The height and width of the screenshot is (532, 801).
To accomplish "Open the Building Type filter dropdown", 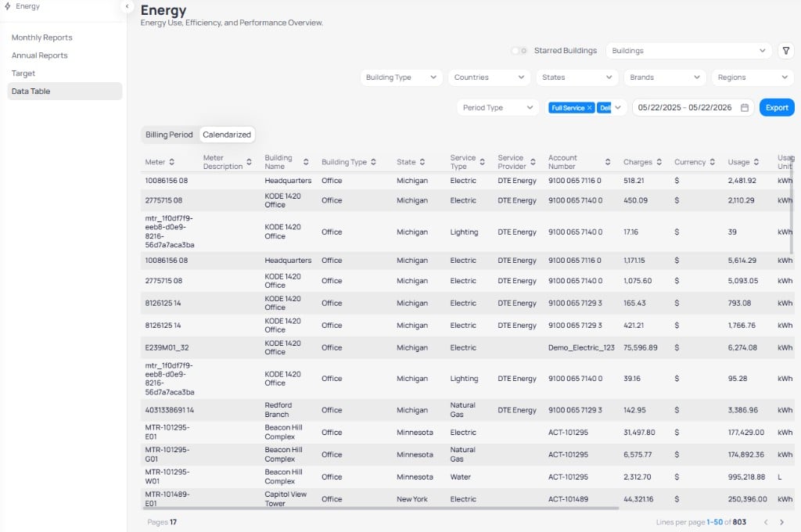I will click(x=401, y=77).
